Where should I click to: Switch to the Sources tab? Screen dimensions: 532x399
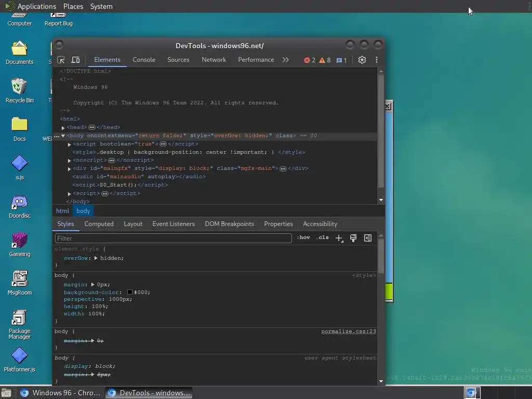[178, 60]
